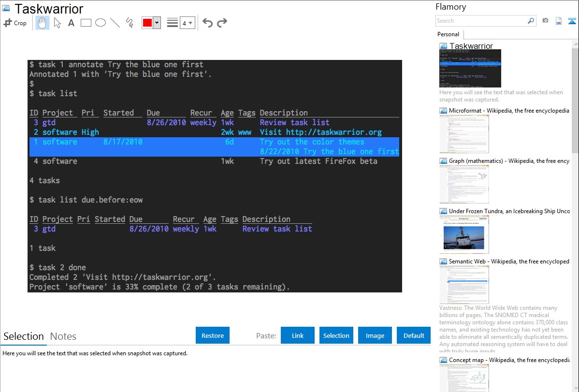Undo the last annotation

(x=207, y=23)
